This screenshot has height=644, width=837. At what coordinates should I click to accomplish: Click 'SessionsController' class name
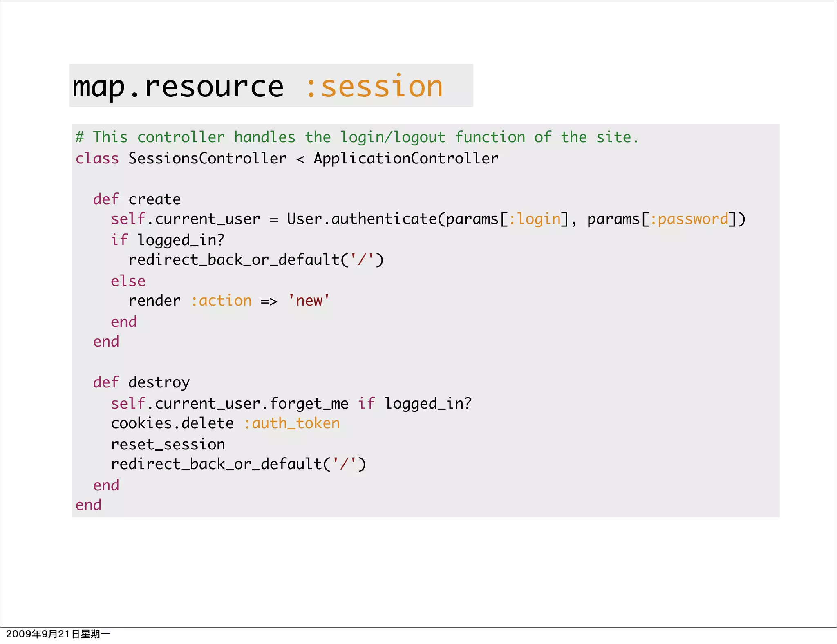[x=208, y=159]
